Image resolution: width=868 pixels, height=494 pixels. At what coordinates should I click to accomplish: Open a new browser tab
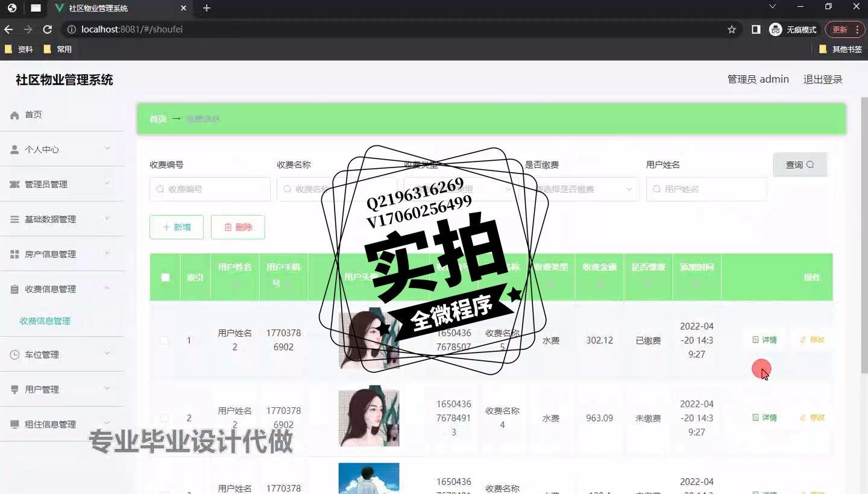point(207,8)
